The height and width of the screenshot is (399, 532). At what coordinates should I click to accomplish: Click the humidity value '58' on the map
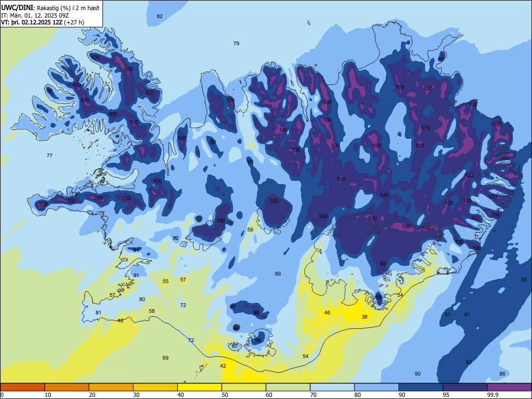[152, 311]
